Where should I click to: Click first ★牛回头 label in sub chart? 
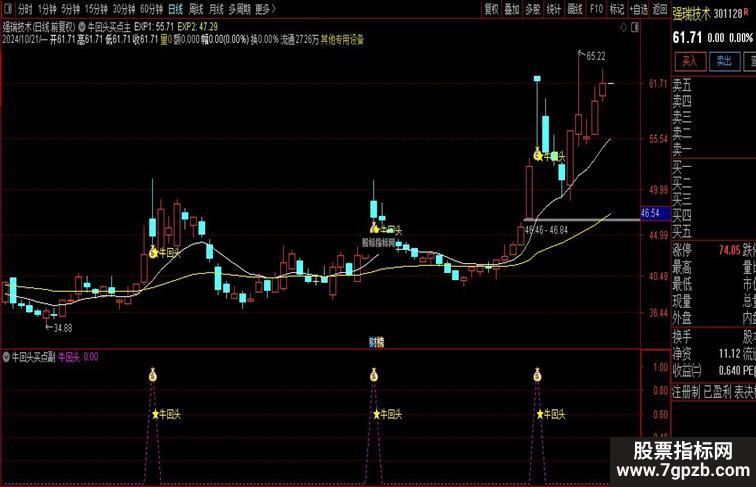click(166, 414)
